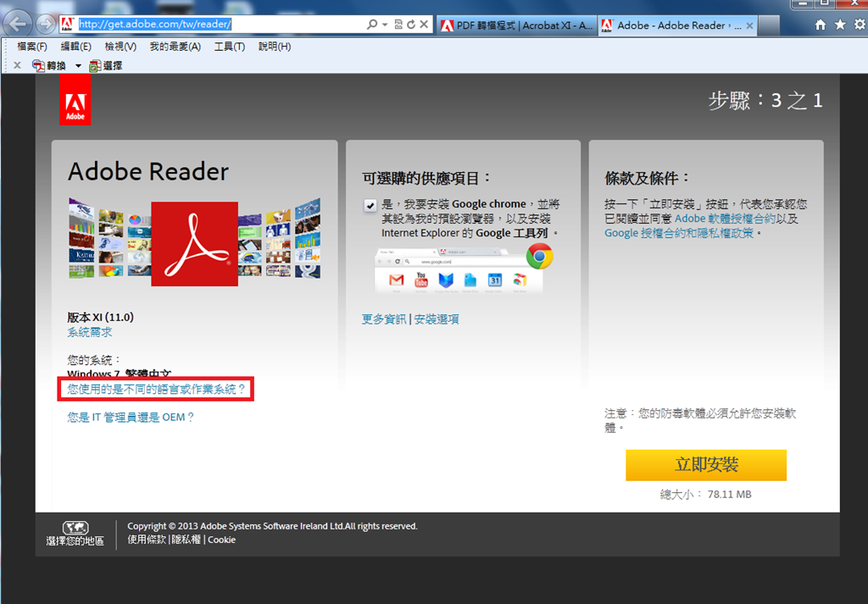The width and height of the screenshot is (868, 604).
Task: Click the red Adobe logo
Action: (x=75, y=100)
